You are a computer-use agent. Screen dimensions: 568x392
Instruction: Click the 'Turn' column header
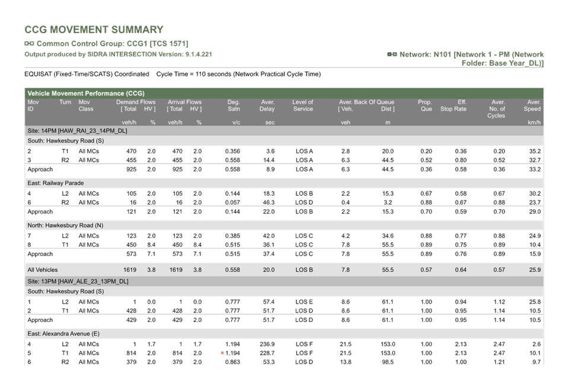coord(65,102)
